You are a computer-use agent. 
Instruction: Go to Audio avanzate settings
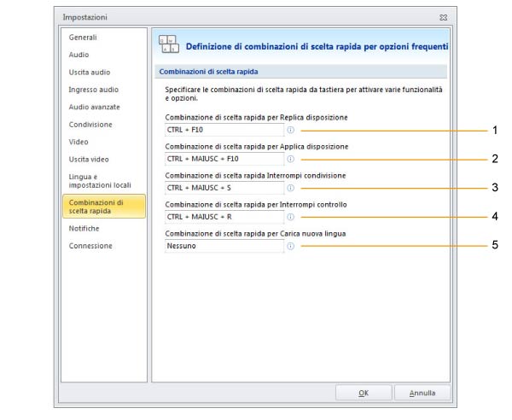pyautogui.click(x=94, y=107)
